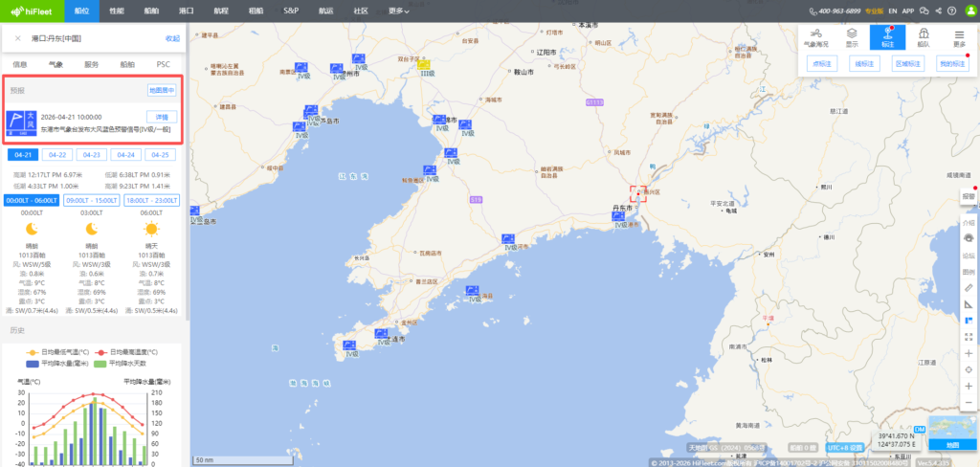Open the 显示 display layers panel
980x467 pixels.
point(851,37)
